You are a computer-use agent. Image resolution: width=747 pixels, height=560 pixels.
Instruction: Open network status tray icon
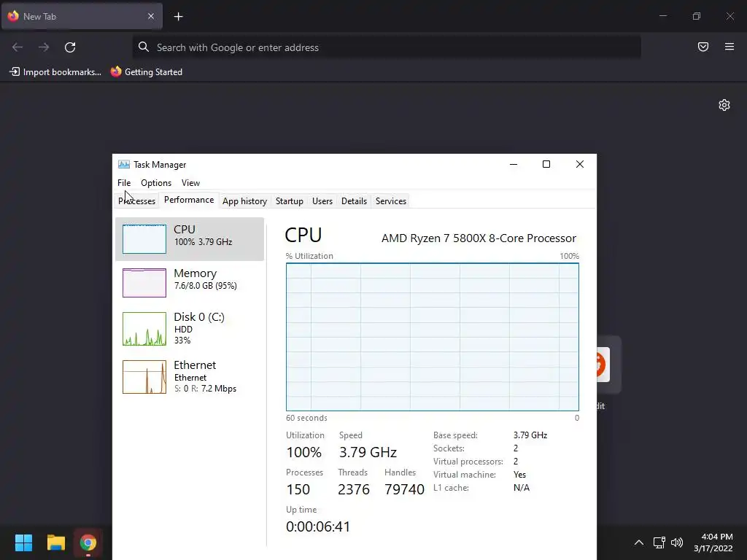[x=659, y=542]
